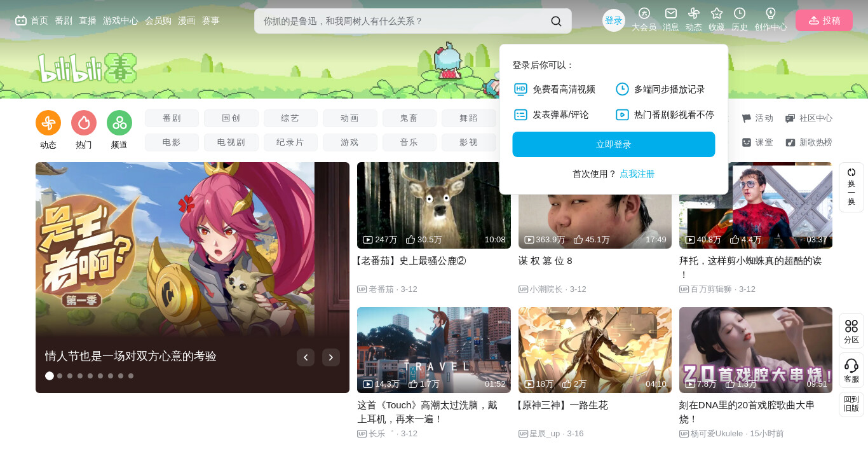Open 课堂 link
The width and height of the screenshot is (868, 463).
[757, 142]
